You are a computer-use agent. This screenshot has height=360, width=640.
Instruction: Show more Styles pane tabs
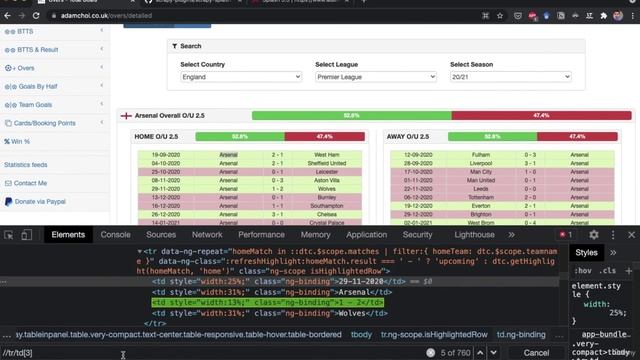[x=613, y=253]
